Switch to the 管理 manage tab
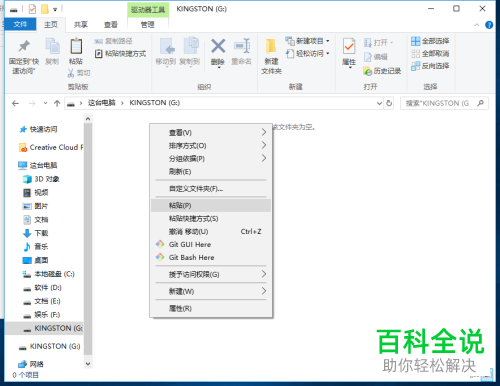This screenshot has width=500, height=386. click(x=148, y=24)
